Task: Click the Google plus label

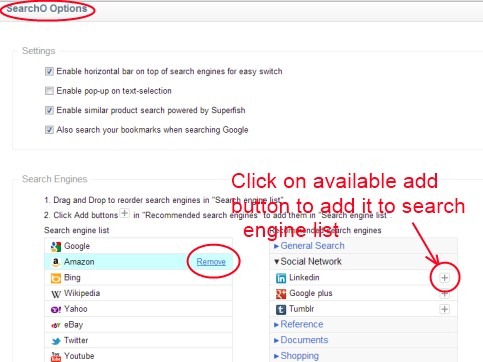Action: tap(311, 293)
